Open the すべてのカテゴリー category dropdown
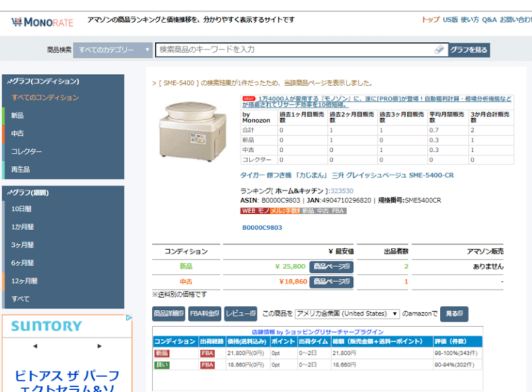Viewport: 532px width, 392px height. 113,50
